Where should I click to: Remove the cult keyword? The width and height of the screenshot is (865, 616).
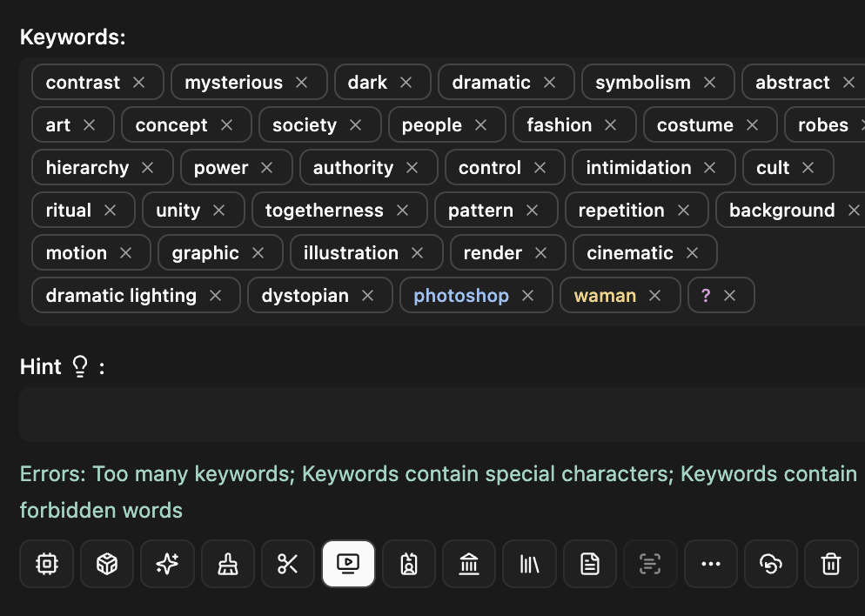click(808, 167)
